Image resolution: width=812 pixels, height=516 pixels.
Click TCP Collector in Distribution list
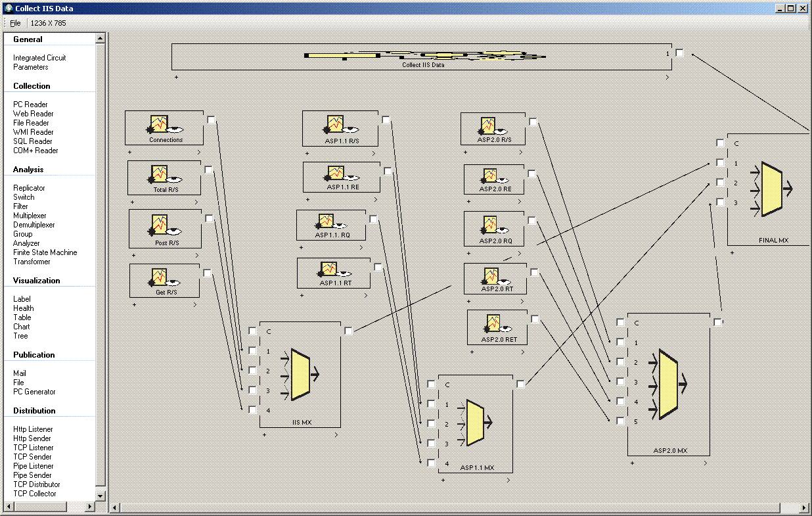34,494
